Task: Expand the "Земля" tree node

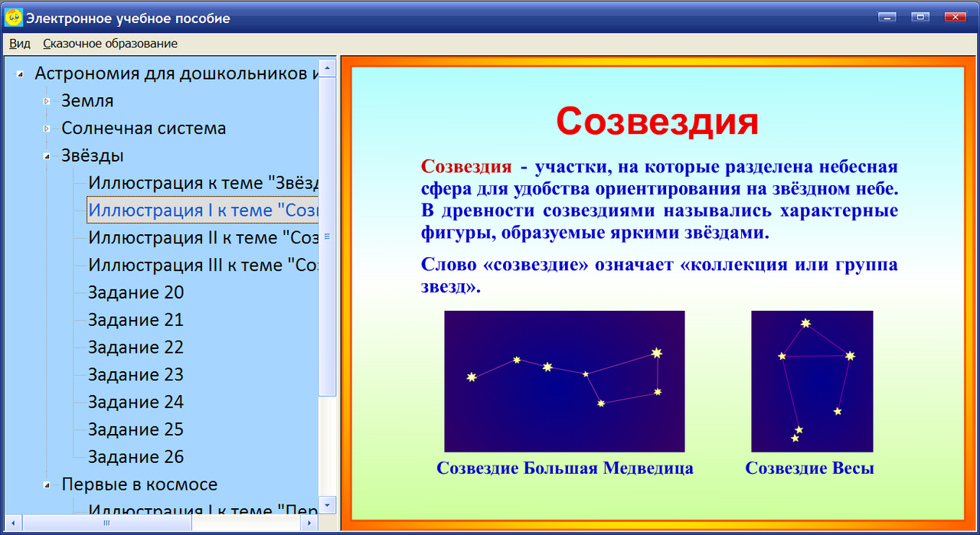Action: (48, 100)
